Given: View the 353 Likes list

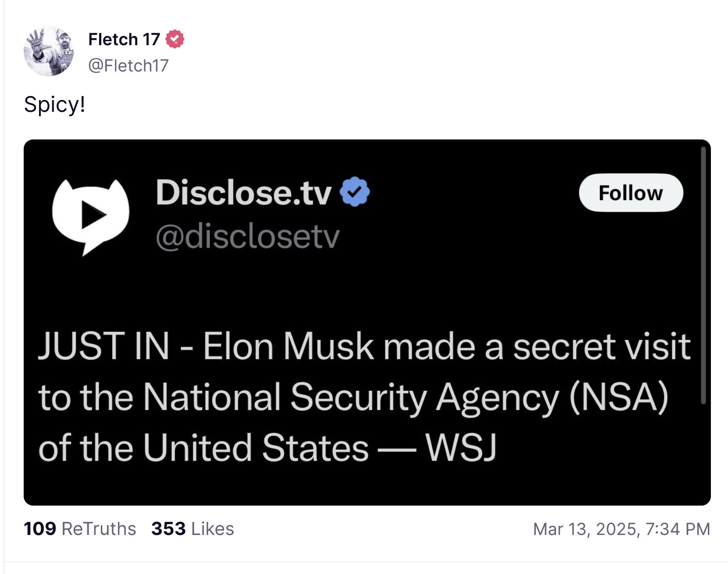Looking at the screenshot, I should tap(193, 529).
